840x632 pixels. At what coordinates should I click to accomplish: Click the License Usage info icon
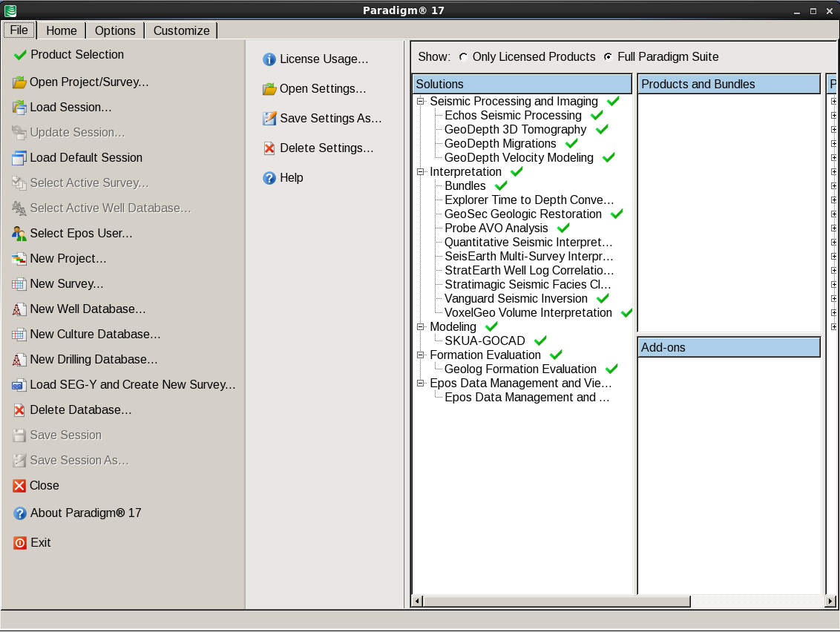click(x=269, y=59)
